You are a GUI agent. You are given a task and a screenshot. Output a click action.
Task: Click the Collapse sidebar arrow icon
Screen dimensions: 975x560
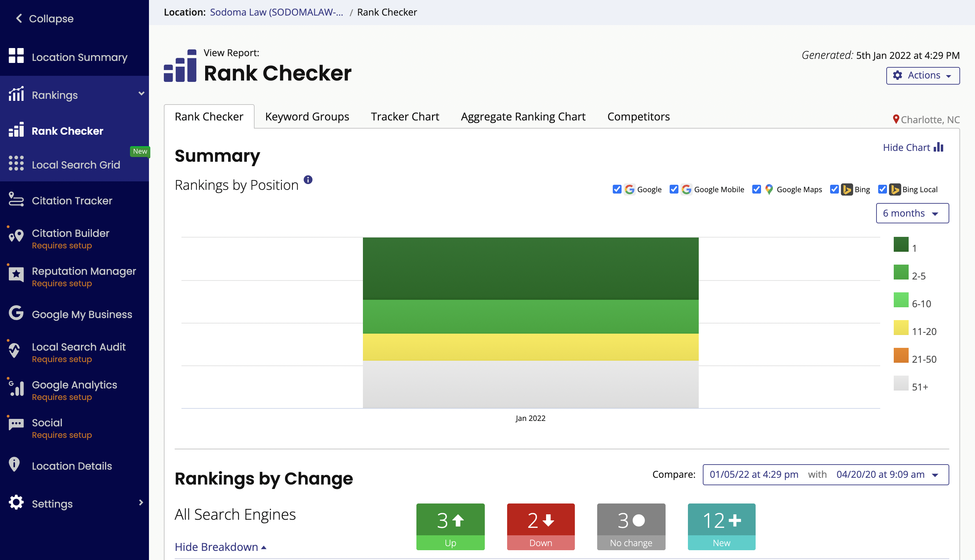click(19, 18)
